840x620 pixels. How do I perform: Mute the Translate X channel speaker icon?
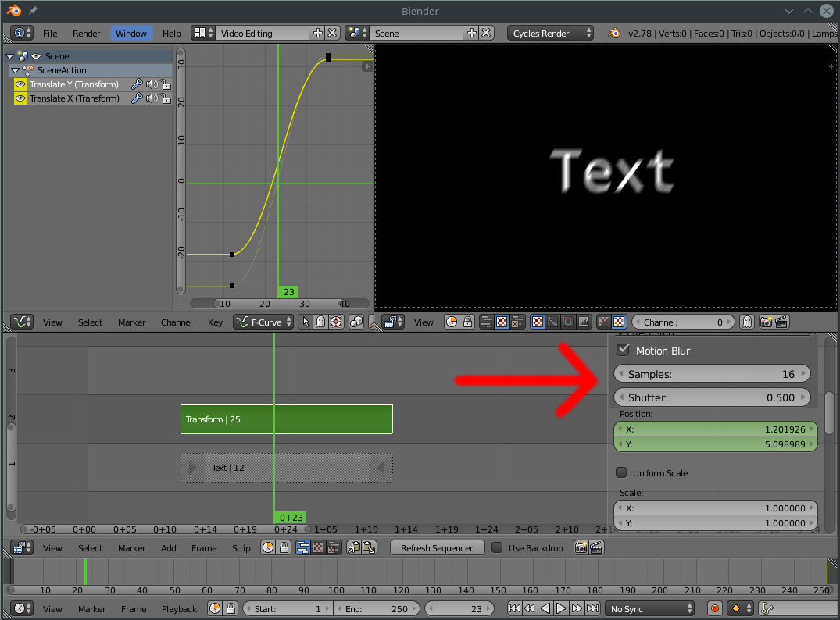[x=152, y=98]
